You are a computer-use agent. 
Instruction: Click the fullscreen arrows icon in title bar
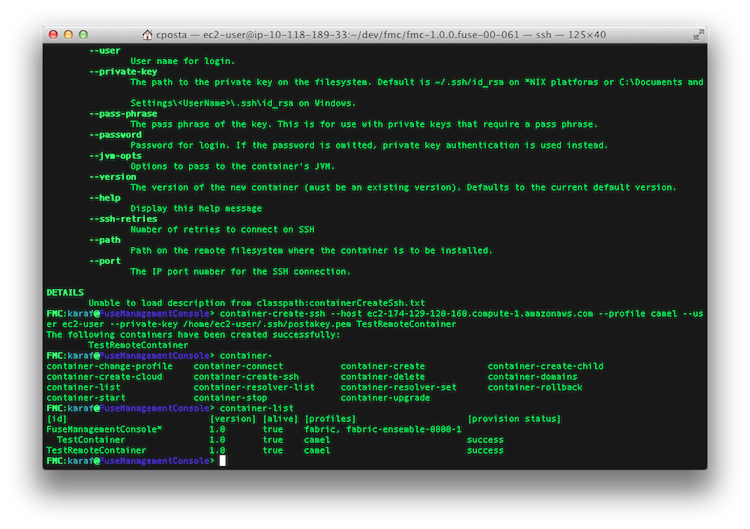(x=698, y=34)
